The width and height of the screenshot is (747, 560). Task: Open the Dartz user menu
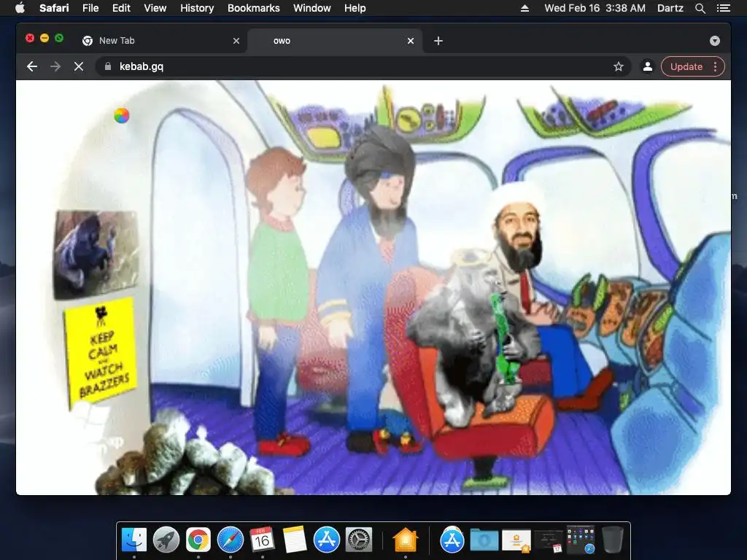point(670,8)
